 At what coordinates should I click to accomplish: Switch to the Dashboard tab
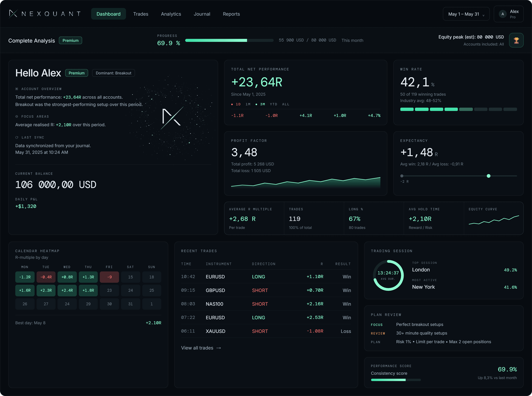tap(108, 14)
